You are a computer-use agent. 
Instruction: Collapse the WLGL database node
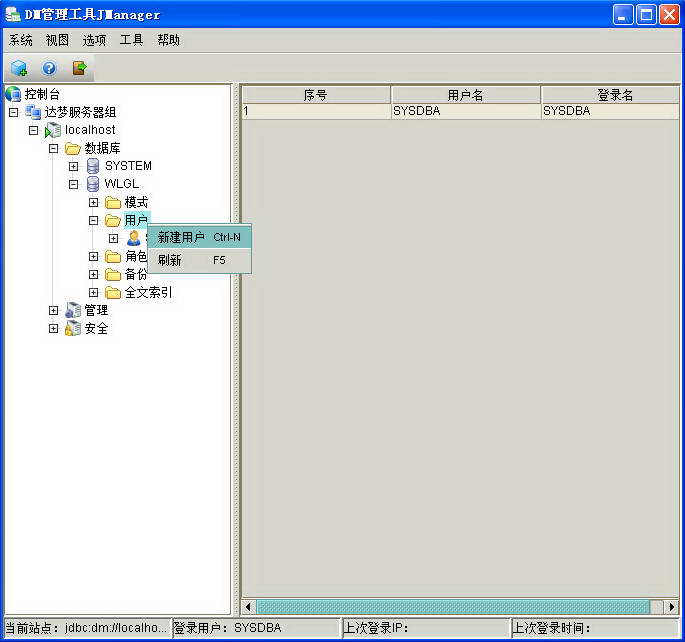(73, 184)
